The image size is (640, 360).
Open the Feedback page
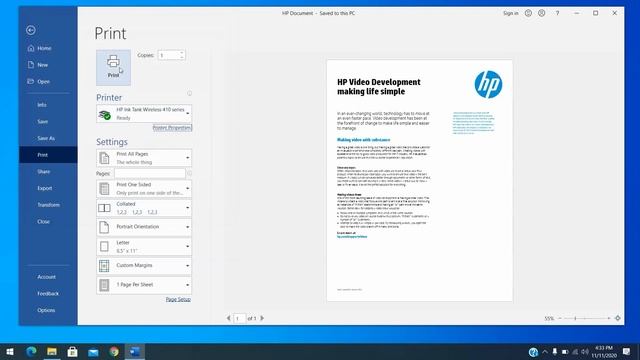48,293
